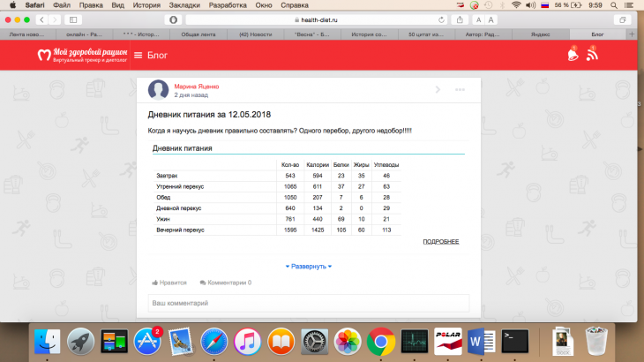The width and height of the screenshot is (644, 362).
Task: Click the author's avatar picture
Action: coord(159,90)
